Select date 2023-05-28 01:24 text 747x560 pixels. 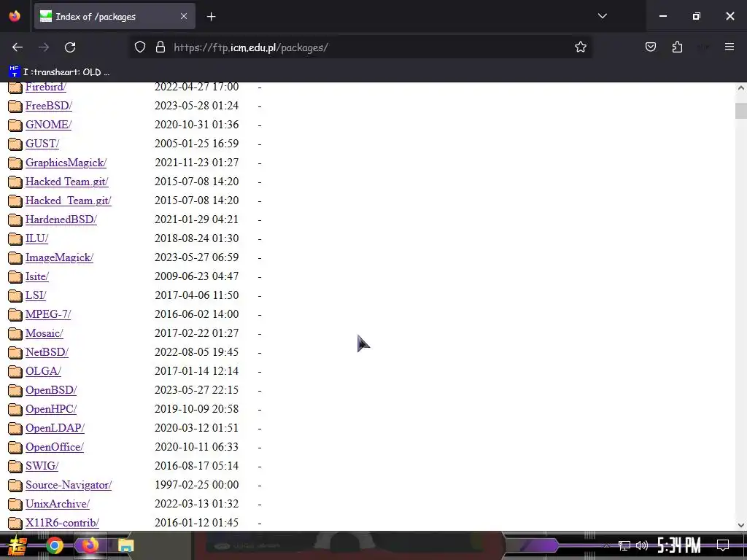coord(197,106)
